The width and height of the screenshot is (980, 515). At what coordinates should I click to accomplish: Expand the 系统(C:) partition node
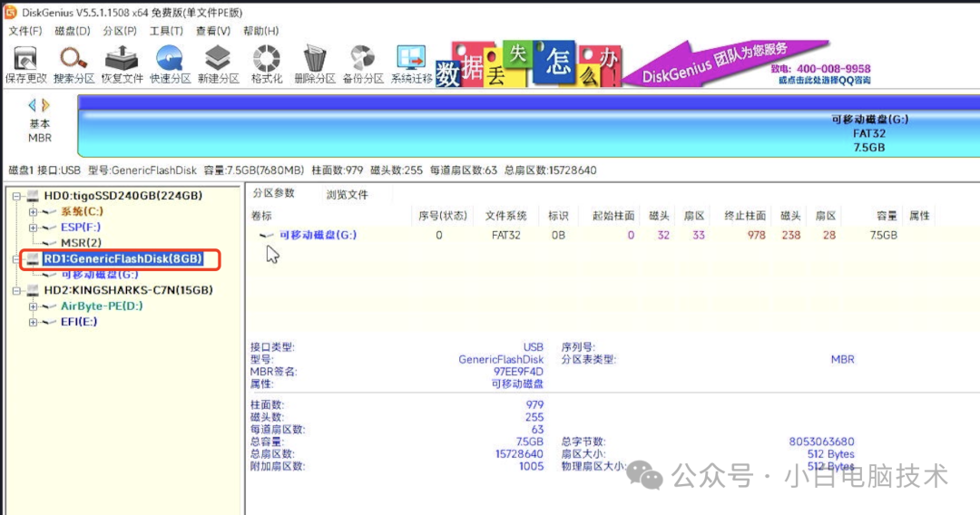[34, 212]
